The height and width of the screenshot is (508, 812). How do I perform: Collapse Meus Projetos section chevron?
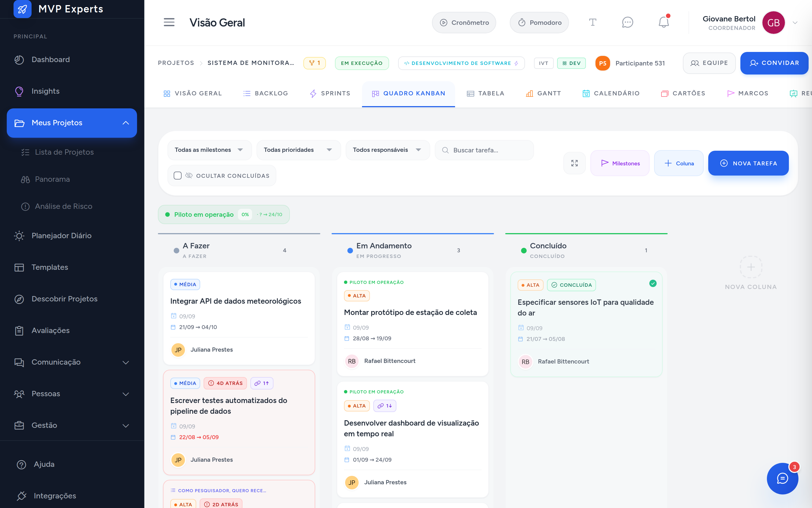pos(126,123)
